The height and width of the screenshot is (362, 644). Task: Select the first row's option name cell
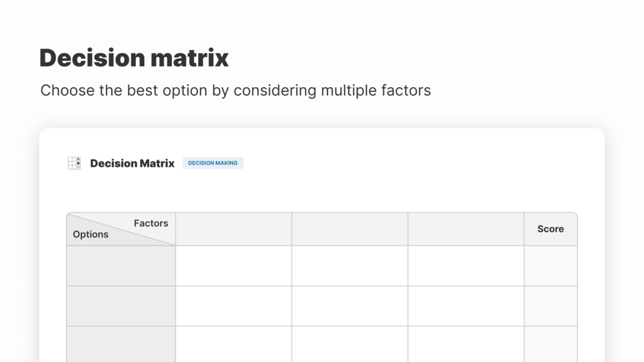[121, 266]
